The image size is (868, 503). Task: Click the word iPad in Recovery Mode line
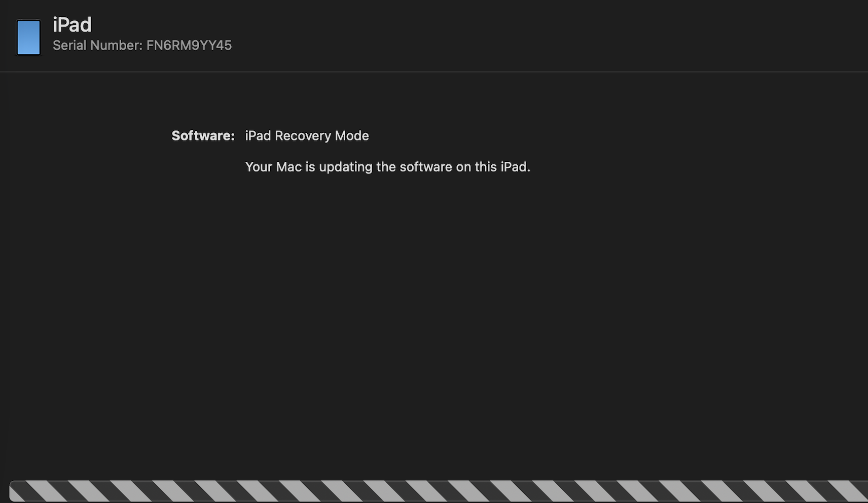pyautogui.click(x=258, y=136)
